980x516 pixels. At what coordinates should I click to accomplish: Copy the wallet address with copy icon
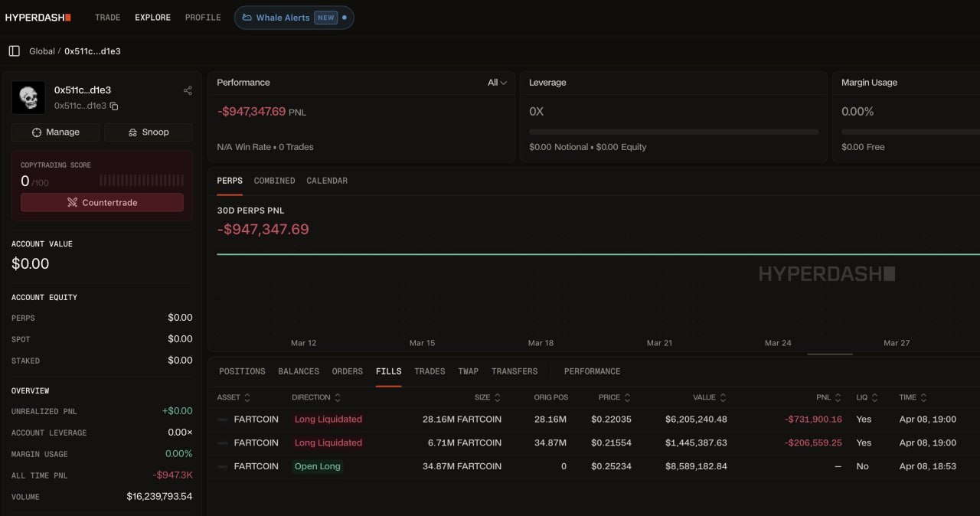pyautogui.click(x=114, y=106)
